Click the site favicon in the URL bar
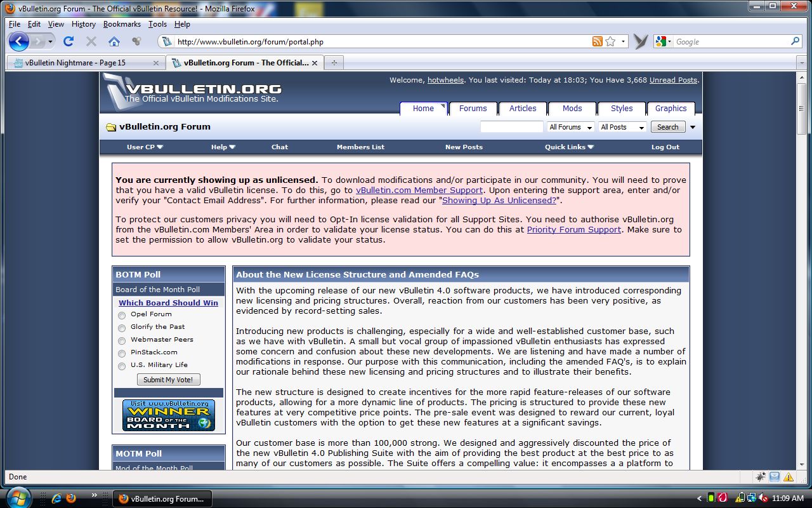The height and width of the screenshot is (508, 812). (167, 42)
